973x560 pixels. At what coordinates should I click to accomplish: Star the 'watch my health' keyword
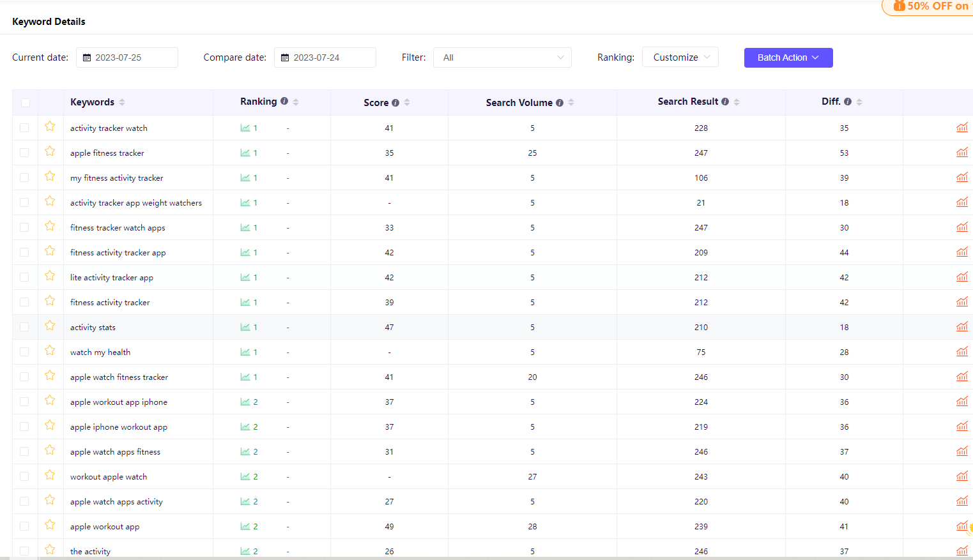[x=50, y=351]
